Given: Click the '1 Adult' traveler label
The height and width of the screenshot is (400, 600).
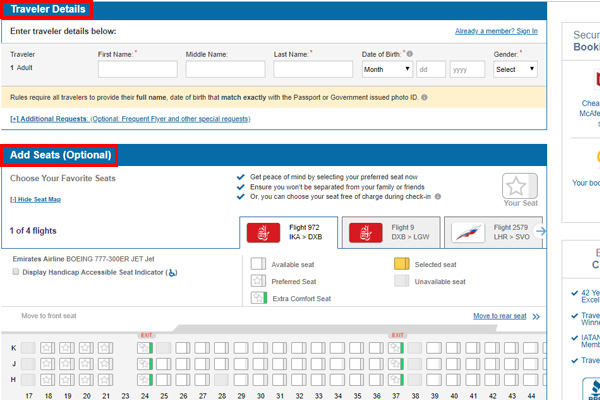Looking at the screenshot, I should coord(21,68).
